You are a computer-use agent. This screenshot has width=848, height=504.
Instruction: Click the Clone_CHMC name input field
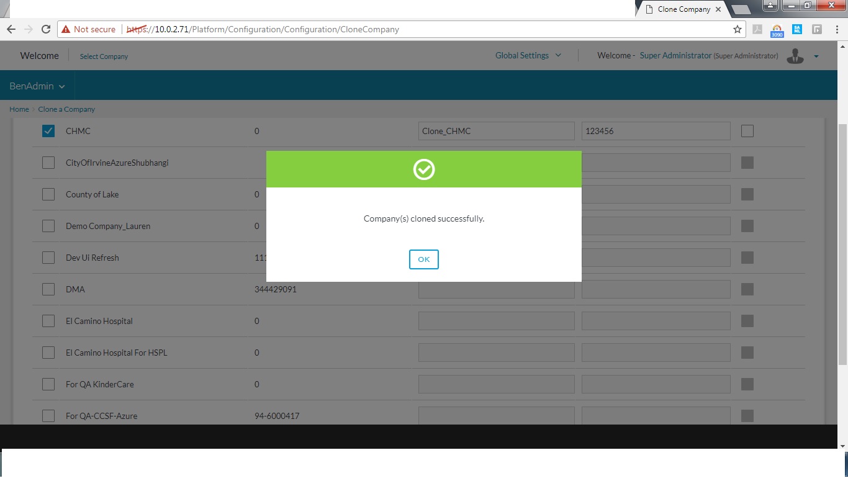pos(496,131)
